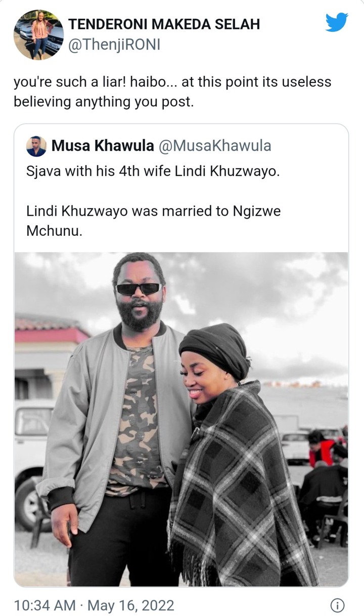
Task: Open the quoted 'Sjava with his 4th wife' text
Action: 153,171
